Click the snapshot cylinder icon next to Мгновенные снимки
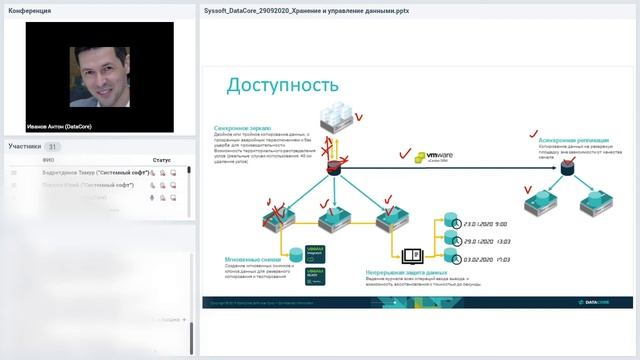 (296, 255)
